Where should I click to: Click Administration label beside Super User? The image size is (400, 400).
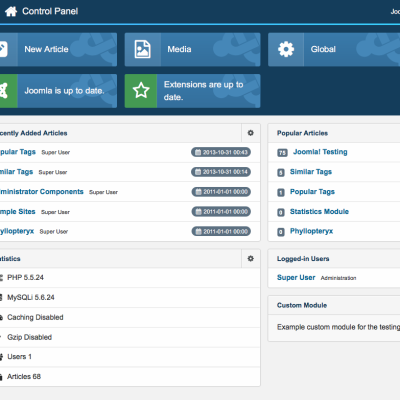tap(338, 278)
